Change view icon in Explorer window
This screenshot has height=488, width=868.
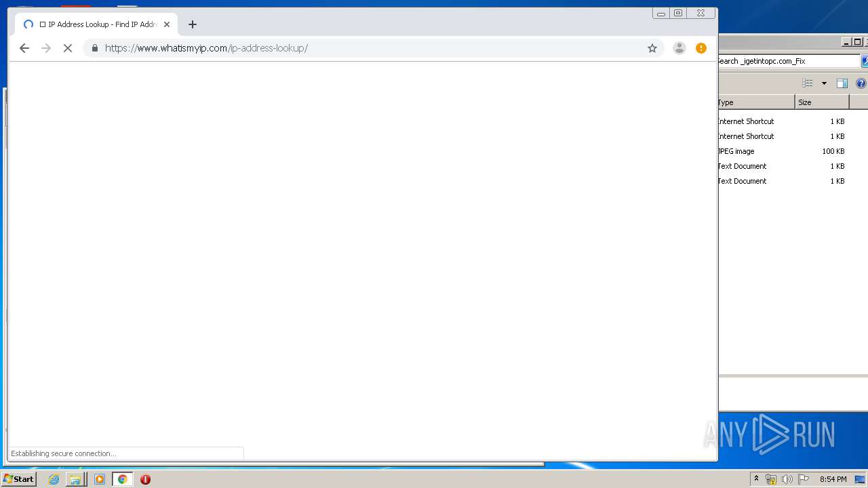pos(808,83)
